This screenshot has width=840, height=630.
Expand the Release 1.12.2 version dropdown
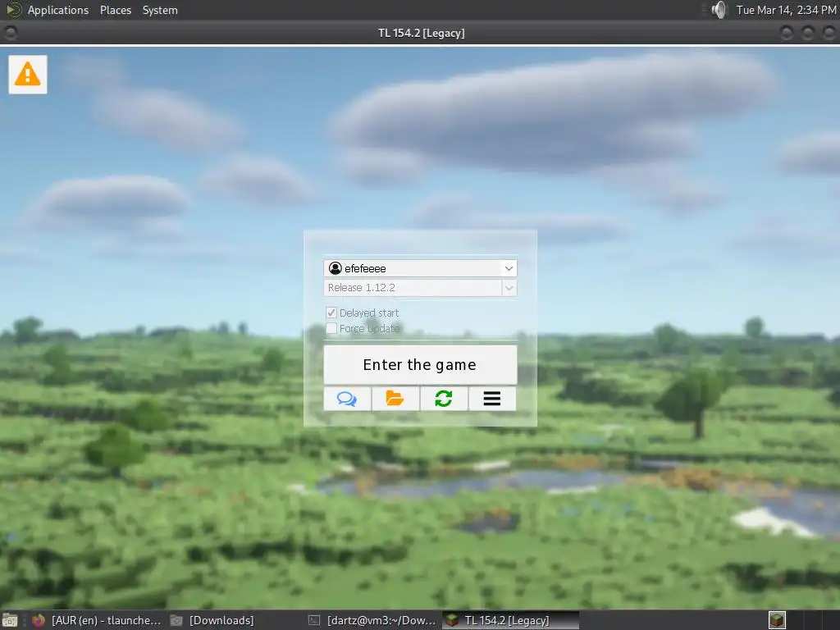click(509, 288)
